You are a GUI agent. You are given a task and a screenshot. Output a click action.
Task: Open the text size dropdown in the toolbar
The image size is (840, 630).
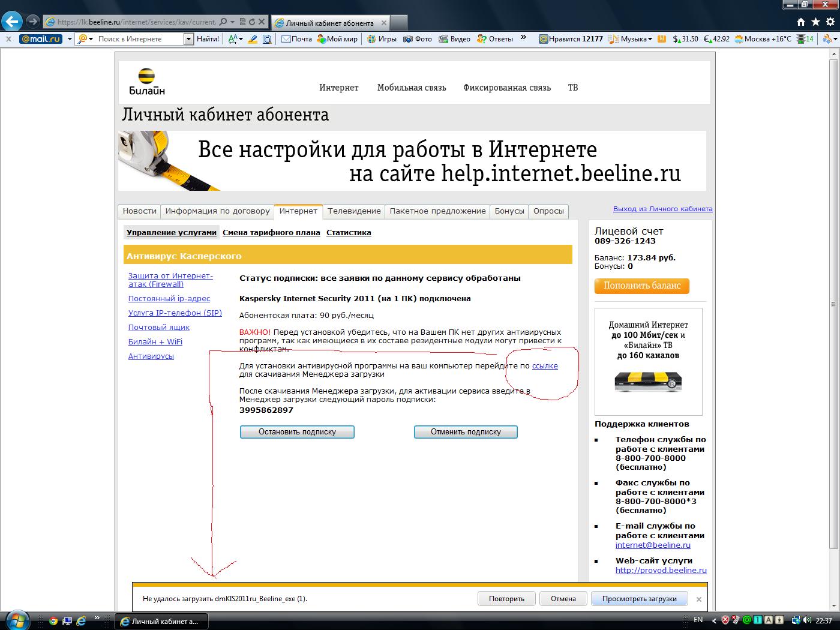click(x=241, y=39)
